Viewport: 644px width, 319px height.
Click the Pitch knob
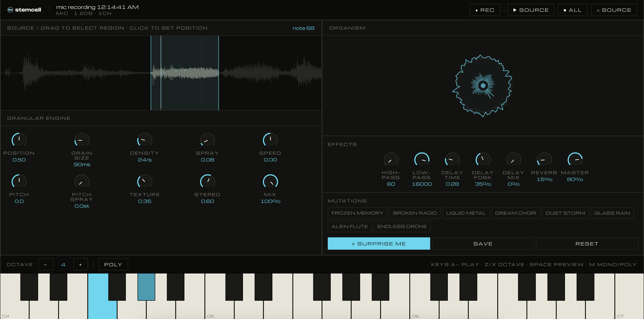tap(19, 181)
